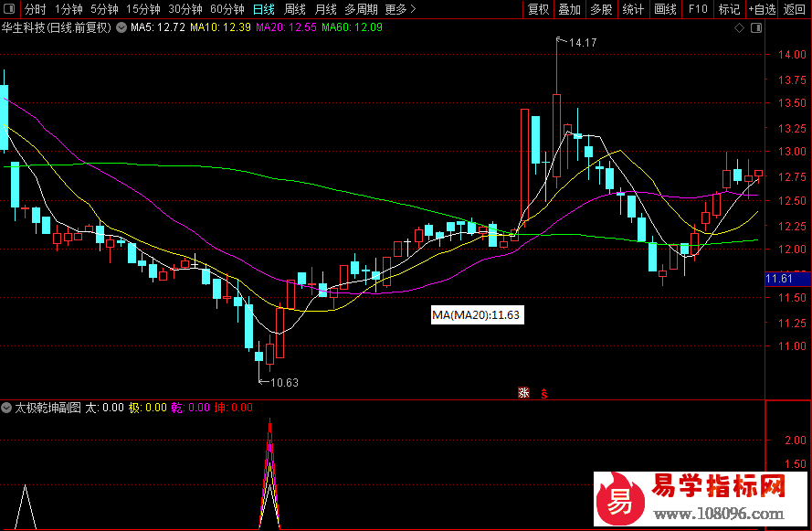Viewport: 812px width, 531px height.
Task: Click the 10.63 low price label
Action: tap(284, 383)
